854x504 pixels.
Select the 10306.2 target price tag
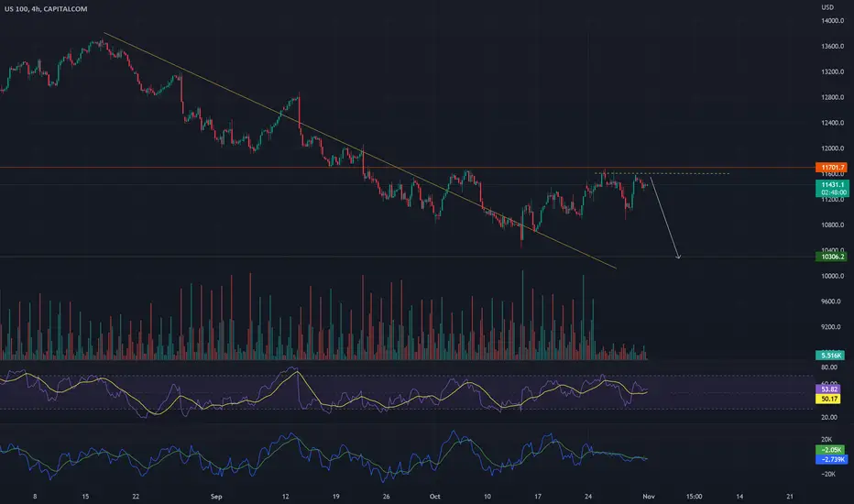[832, 257]
